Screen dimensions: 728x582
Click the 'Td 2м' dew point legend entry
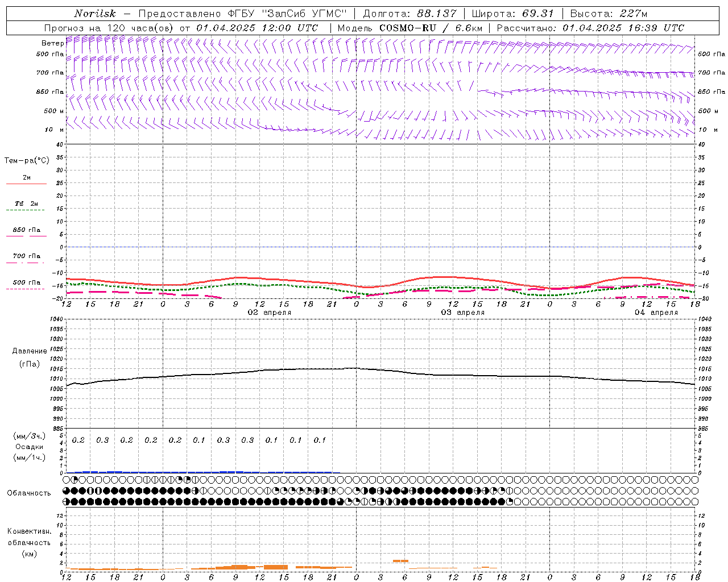coord(26,203)
